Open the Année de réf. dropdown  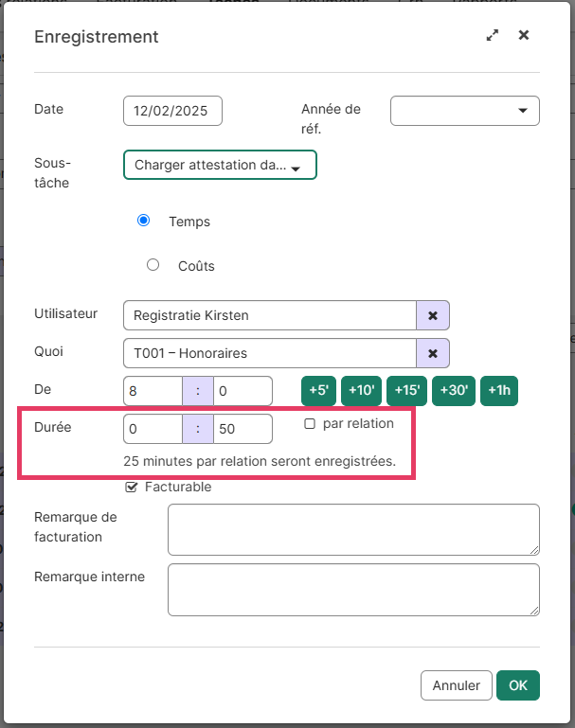point(464,111)
